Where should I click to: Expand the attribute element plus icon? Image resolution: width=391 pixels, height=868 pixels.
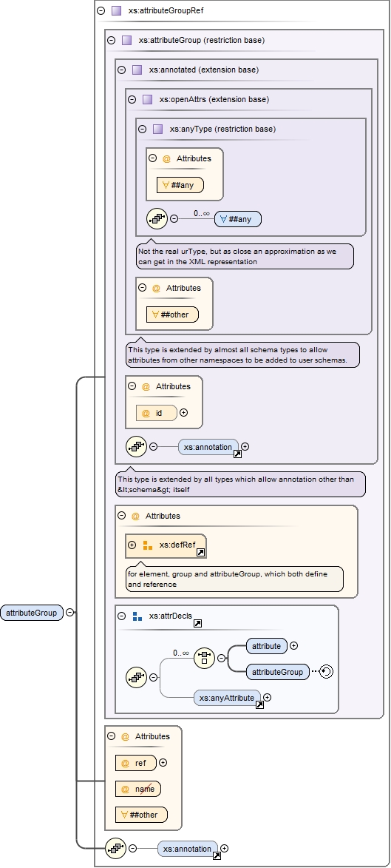coord(294,645)
